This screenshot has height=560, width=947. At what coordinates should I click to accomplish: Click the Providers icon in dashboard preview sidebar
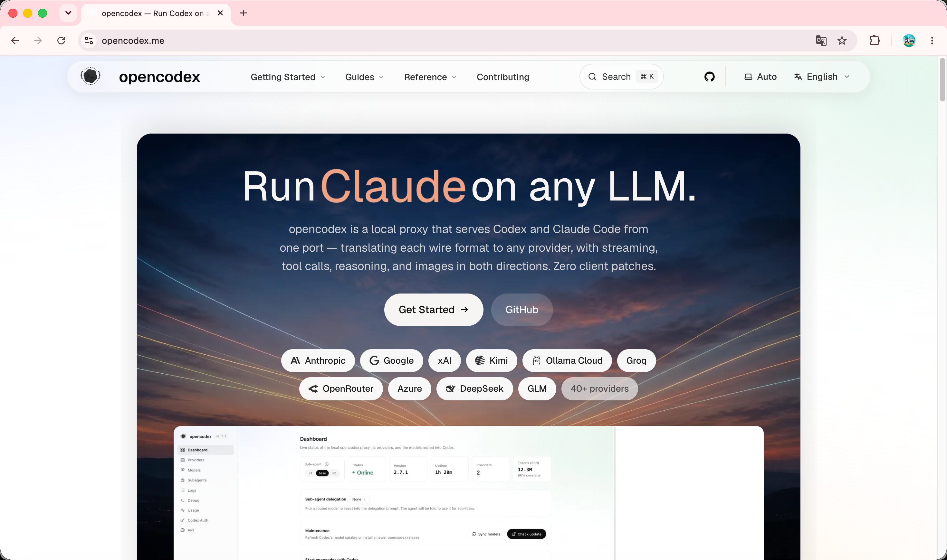coord(183,460)
